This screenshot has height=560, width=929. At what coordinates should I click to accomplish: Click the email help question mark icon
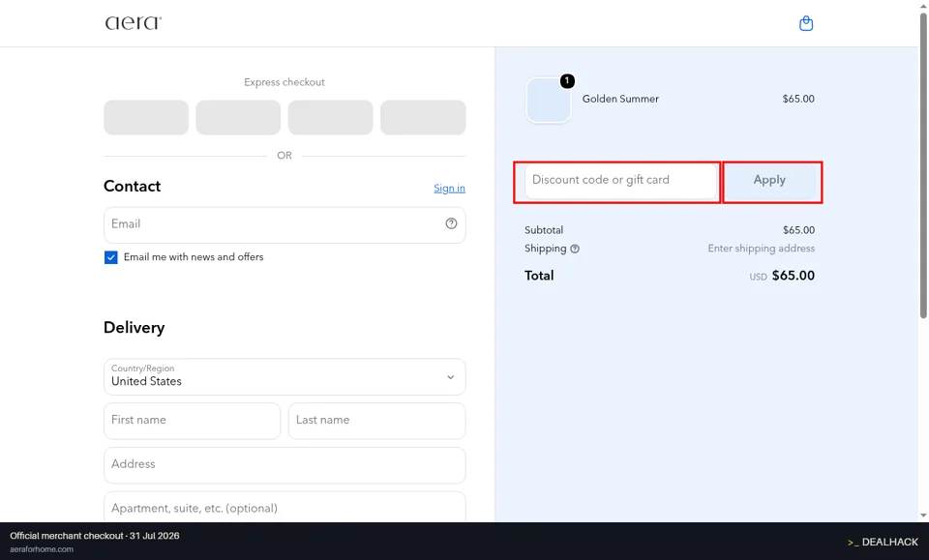[x=452, y=223]
